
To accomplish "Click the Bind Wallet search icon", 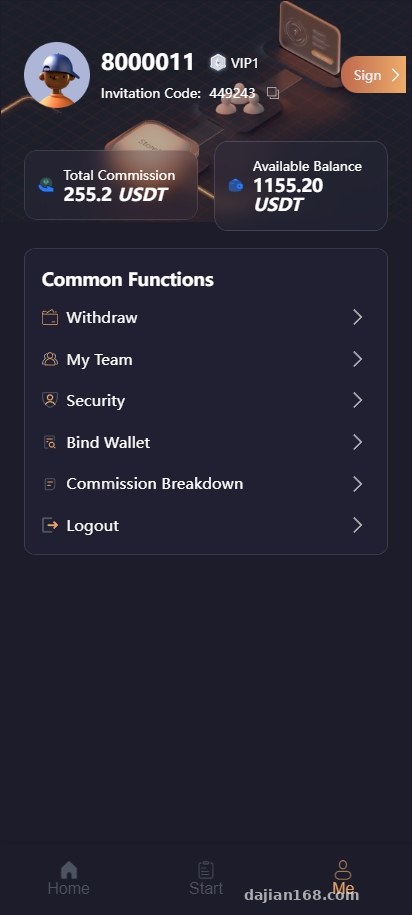I will click(50, 442).
